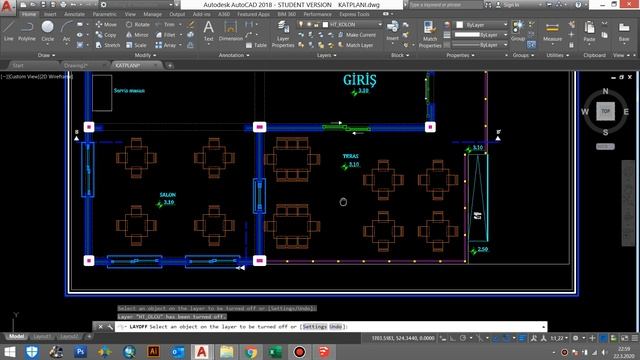Click the Move tool
The image size is (640, 360).
(106, 24)
